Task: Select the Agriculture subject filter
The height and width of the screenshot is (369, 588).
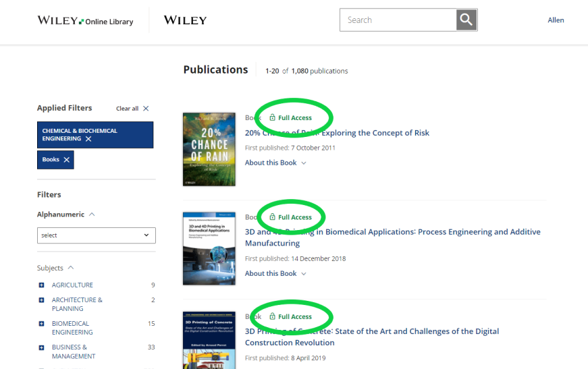Action: click(x=72, y=285)
